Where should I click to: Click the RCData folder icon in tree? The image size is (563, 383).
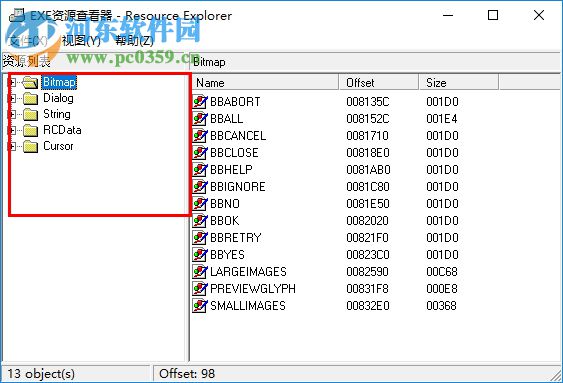coord(31,130)
